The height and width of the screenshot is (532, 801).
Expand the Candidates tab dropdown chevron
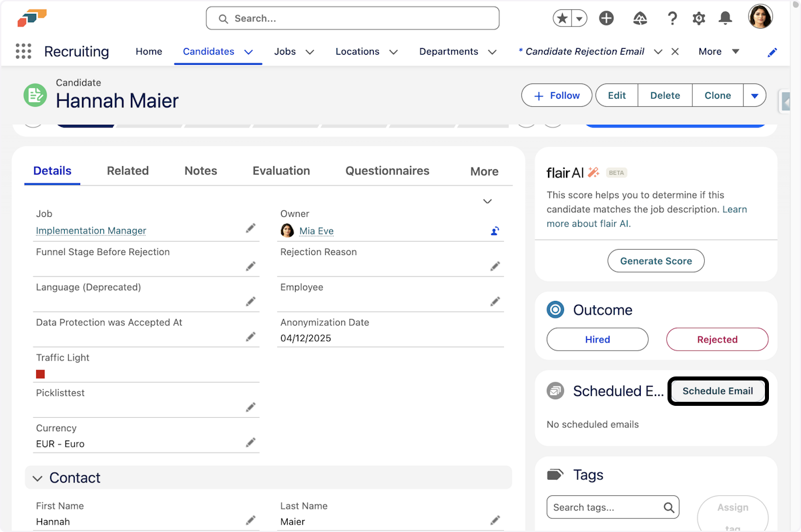[248, 52]
